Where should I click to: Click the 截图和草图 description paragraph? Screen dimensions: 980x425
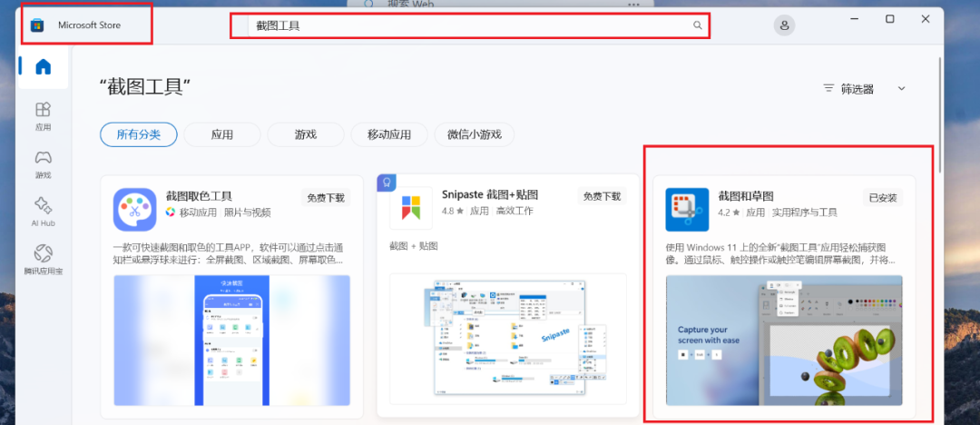coord(781,253)
